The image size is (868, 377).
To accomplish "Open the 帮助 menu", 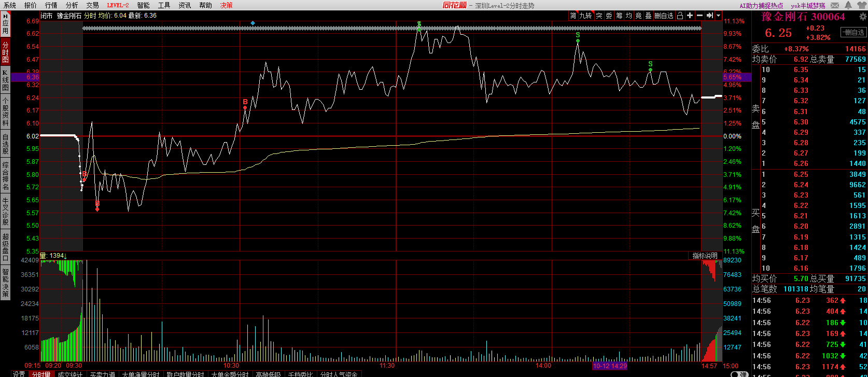I will (205, 5).
